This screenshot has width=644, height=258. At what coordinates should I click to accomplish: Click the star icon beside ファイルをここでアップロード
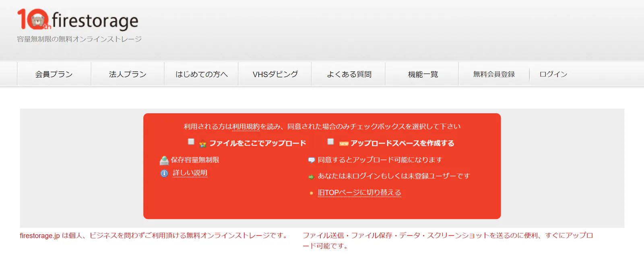[x=202, y=144]
